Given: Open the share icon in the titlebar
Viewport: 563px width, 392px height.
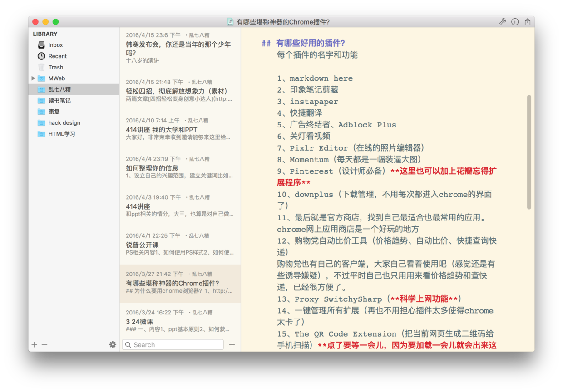Looking at the screenshot, I should tap(527, 21).
